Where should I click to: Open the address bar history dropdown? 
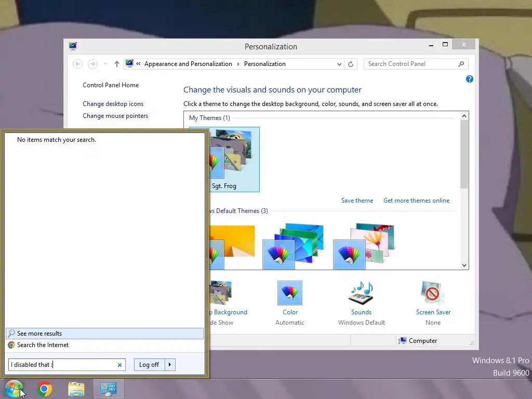(339, 64)
